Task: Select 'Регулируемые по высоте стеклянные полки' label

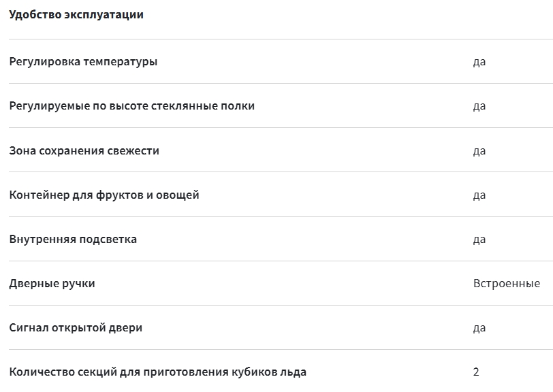Action: click(x=132, y=106)
